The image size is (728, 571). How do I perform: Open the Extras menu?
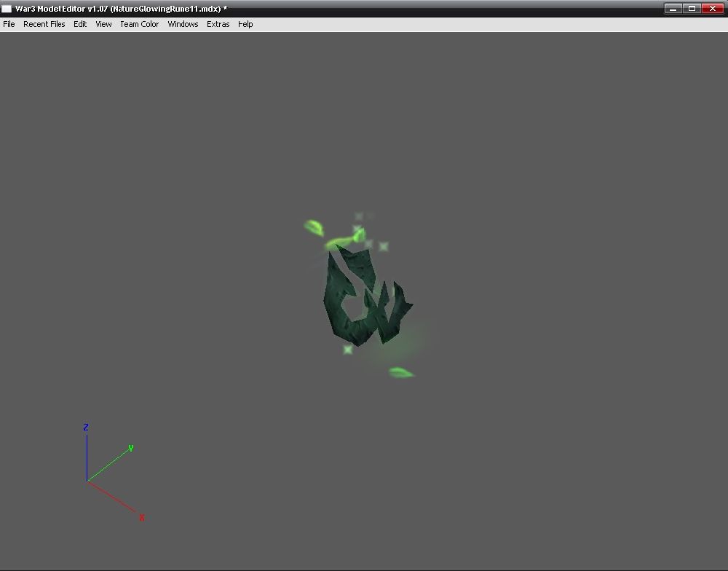coord(218,24)
